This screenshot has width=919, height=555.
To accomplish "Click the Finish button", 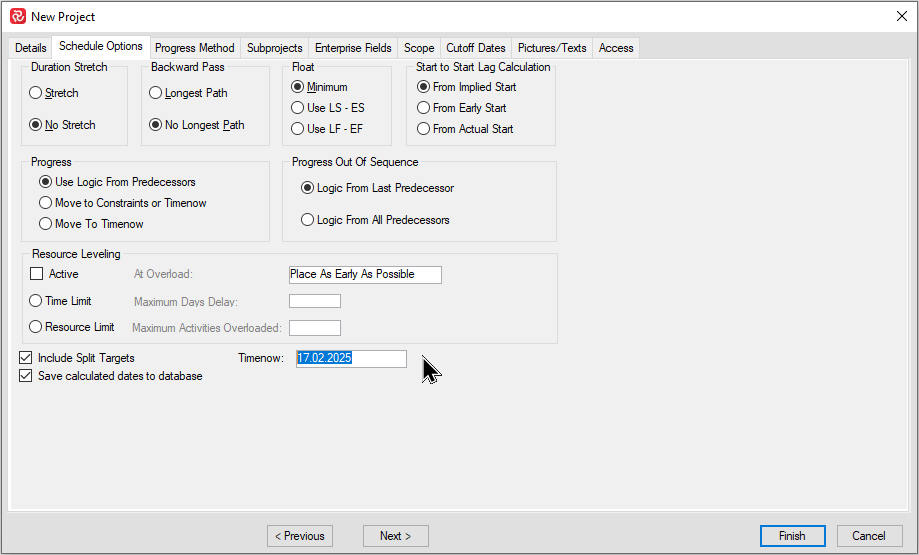I will coord(792,536).
